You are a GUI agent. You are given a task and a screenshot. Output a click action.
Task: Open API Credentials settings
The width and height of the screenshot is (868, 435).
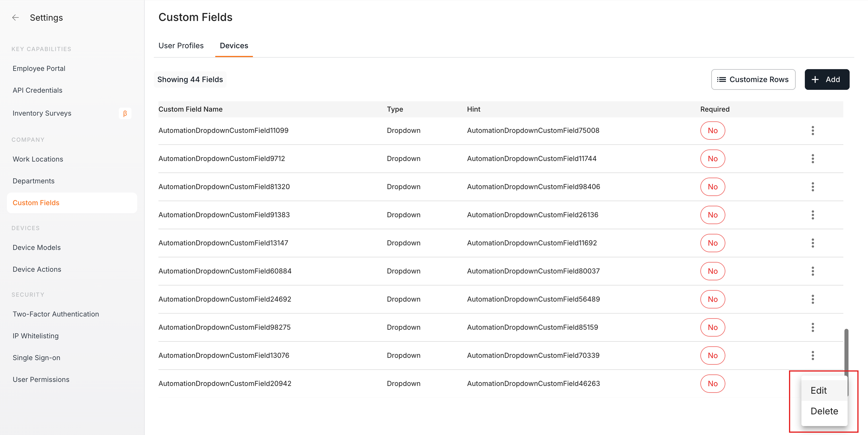click(37, 90)
